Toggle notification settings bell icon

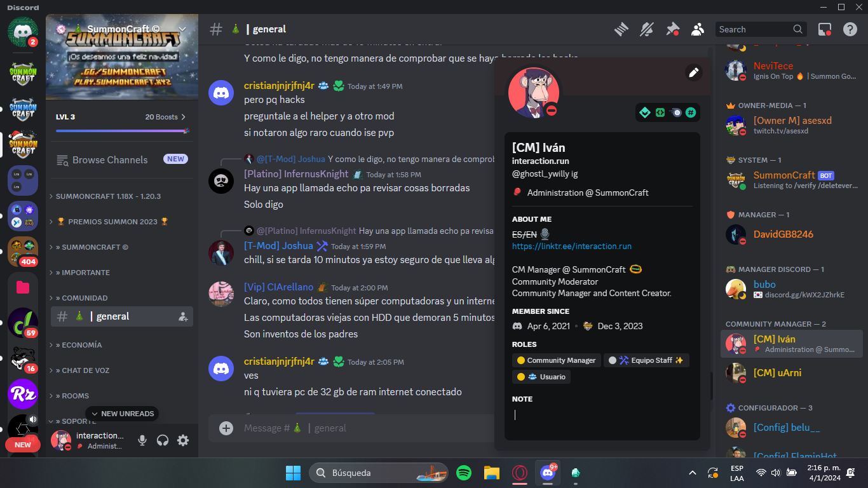(646, 29)
